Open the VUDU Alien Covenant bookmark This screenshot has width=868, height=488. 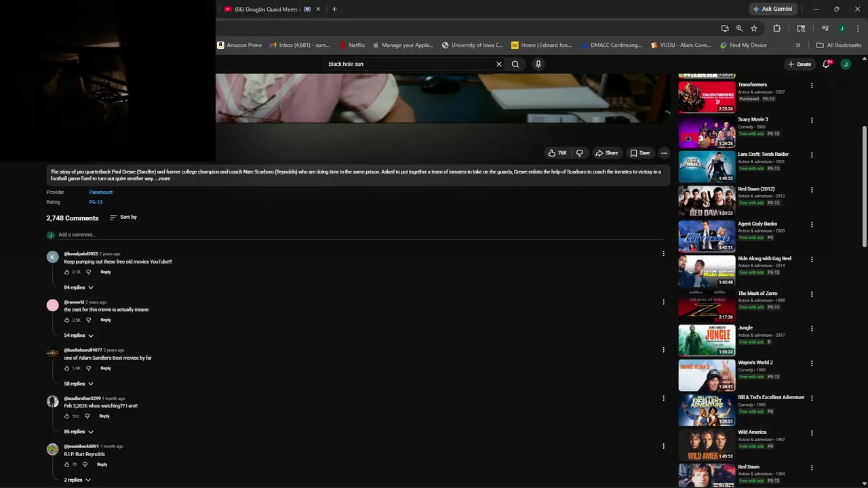680,45
